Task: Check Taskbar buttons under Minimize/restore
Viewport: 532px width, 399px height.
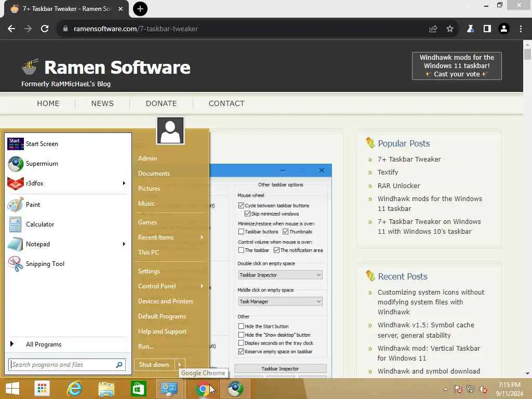Action: click(241, 232)
